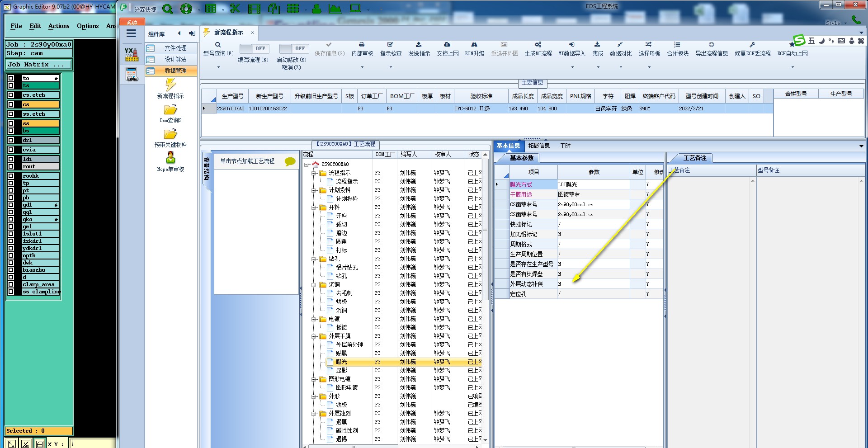Viewport: 868px width, 448px height.
Task: Open the Actions menu in Graphic Editor
Action: pos(59,26)
